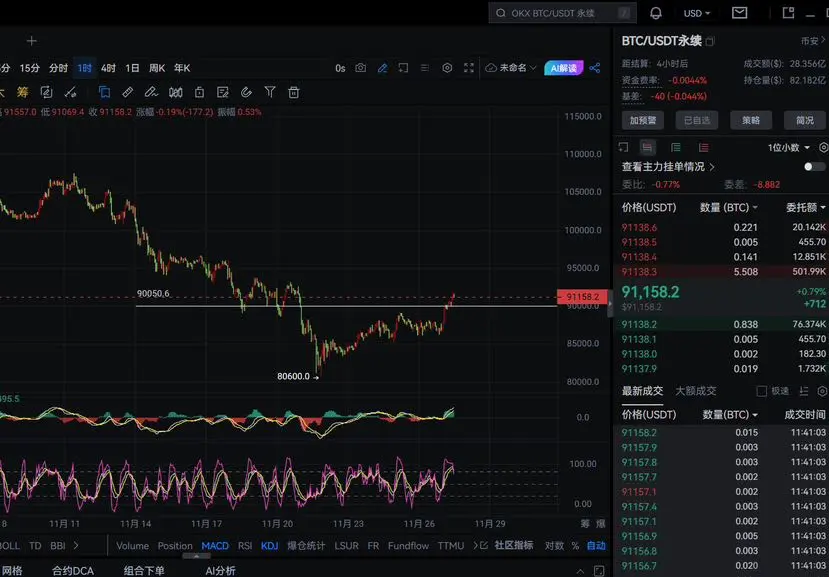
Task: Toggle 对数 logarithmic scale
Action: (x=554, y=546)
